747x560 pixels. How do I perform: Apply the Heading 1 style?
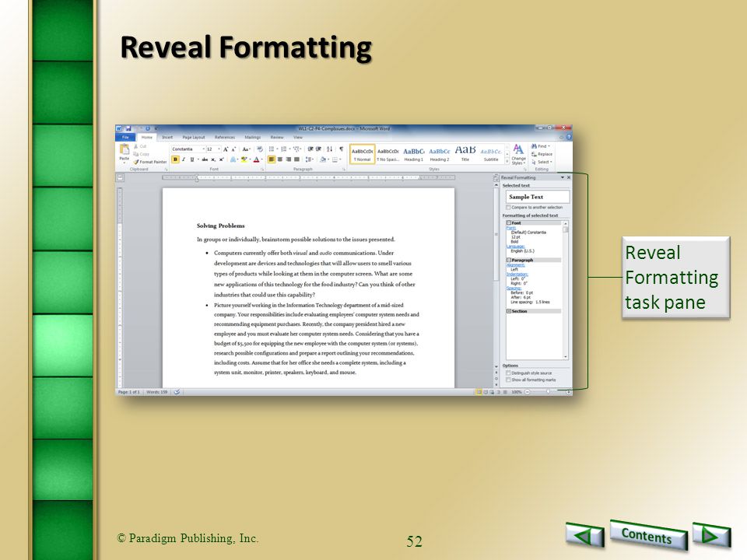414,154
